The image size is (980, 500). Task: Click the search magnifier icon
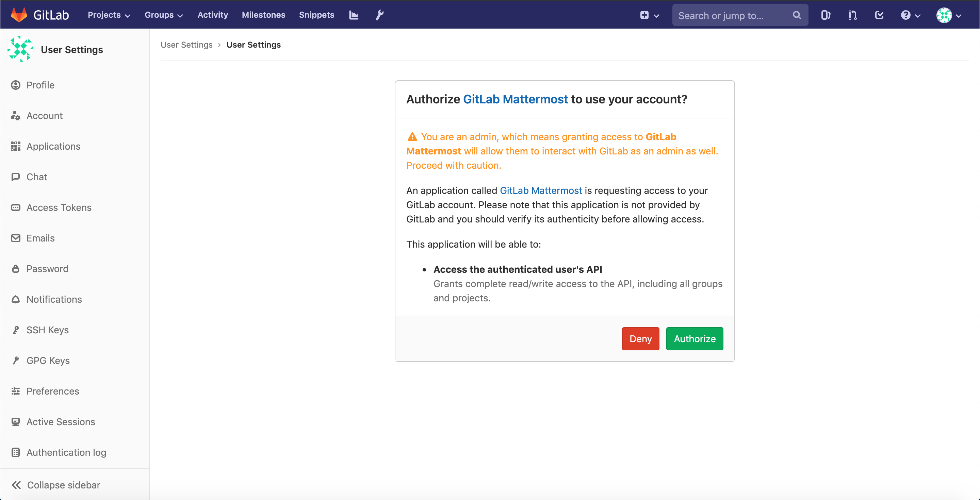pyautogui.click(x=797, y=15)
